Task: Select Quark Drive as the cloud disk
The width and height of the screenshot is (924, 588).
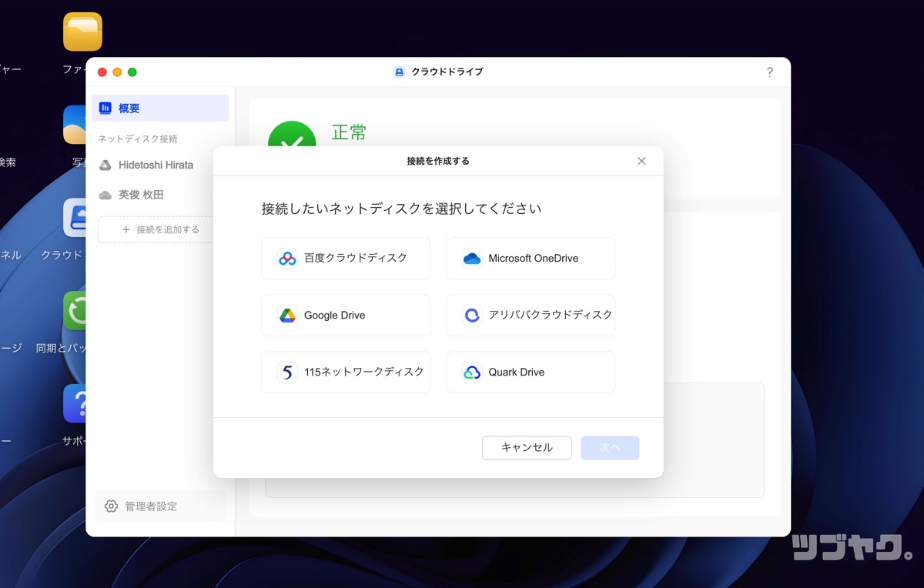Action: click(x=530, y=372)
